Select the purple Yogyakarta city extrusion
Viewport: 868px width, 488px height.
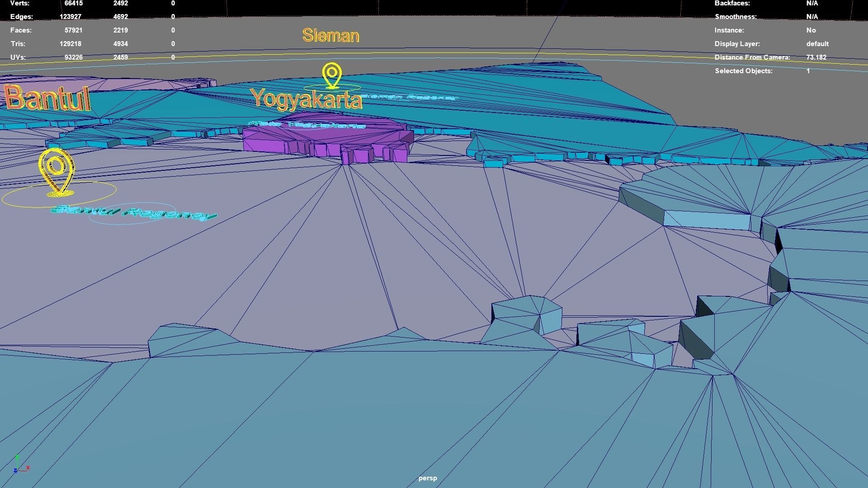click(x=327, y=139)
